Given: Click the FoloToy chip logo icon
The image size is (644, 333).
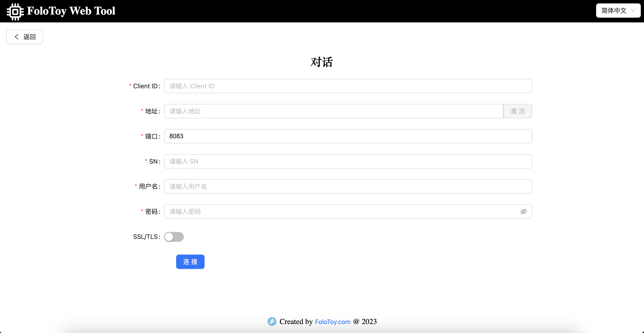Looking at the screenshot, I should (x=15, y=11).
